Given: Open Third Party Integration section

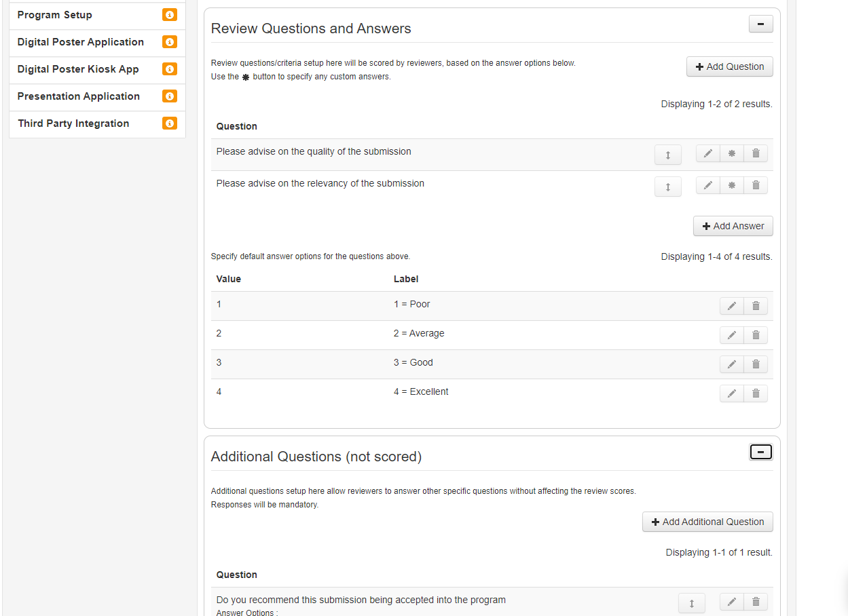Looking at the screenshot, I should (73, 123).
